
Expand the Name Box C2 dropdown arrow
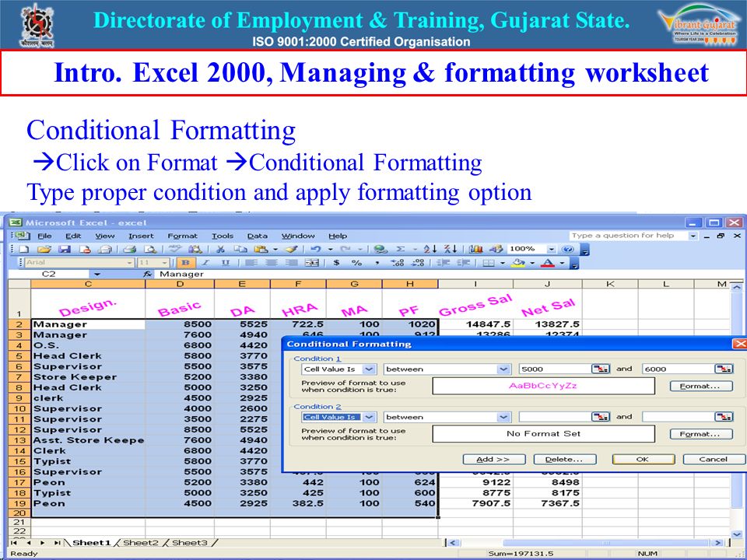tap(97, 275)
